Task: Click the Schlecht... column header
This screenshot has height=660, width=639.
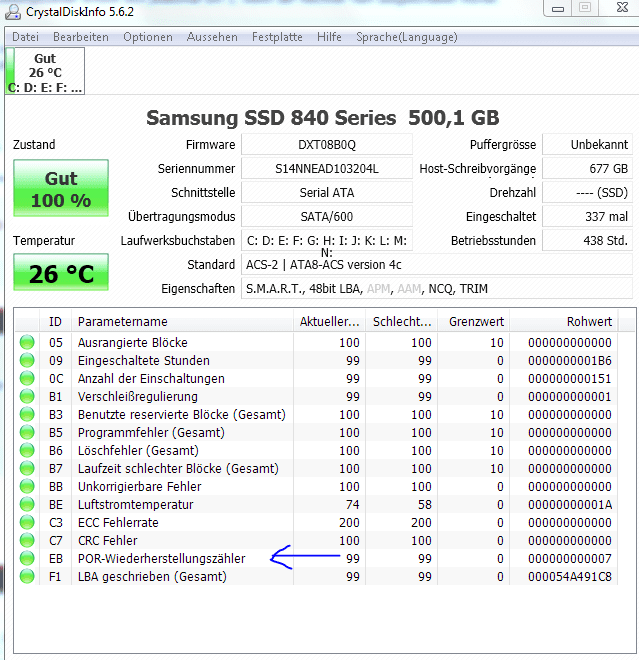Action: tap(402, 322)
